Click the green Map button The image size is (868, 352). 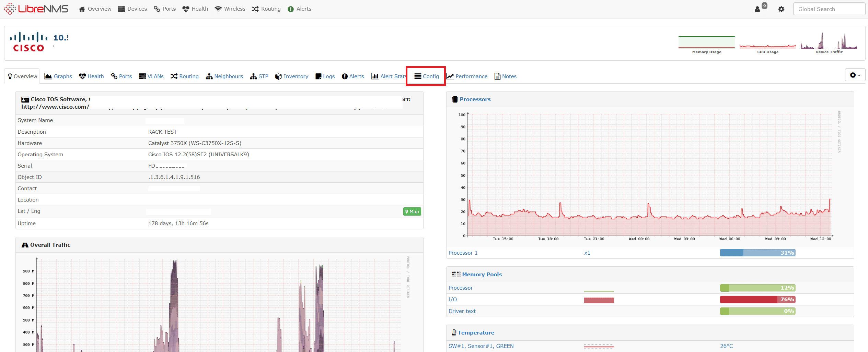click(x=412, y=211)
